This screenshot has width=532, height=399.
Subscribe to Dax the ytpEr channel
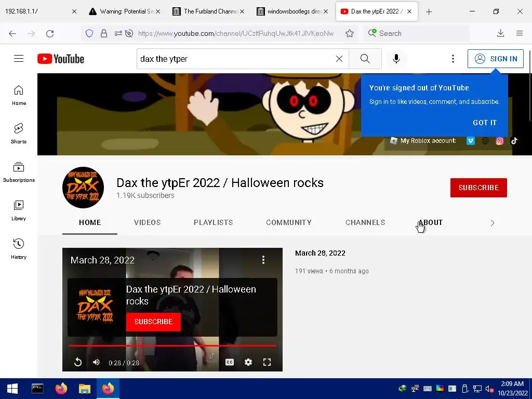click(478, 188)
